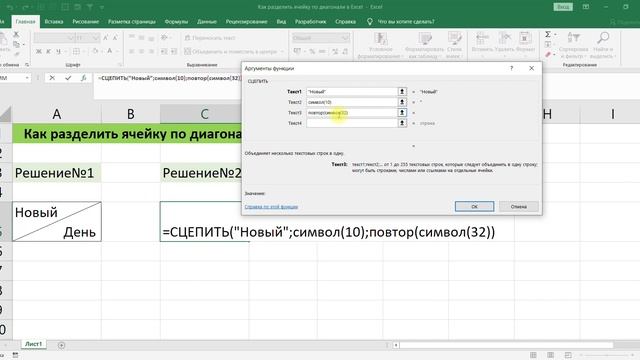Image resolution: width=640 pixels, height=360 pixels.
Task: Apply italic К formatting
Action: (49, 51)
